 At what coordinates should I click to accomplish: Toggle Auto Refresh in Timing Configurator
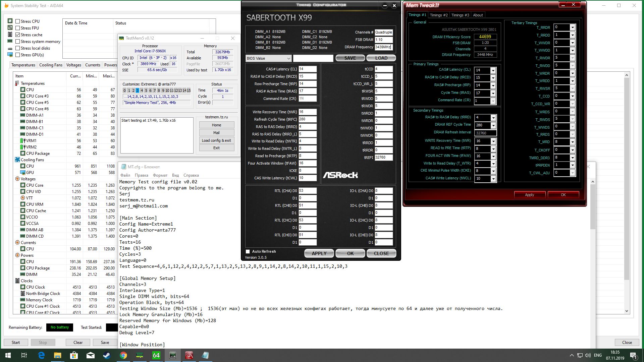click(x=248, y=252)
